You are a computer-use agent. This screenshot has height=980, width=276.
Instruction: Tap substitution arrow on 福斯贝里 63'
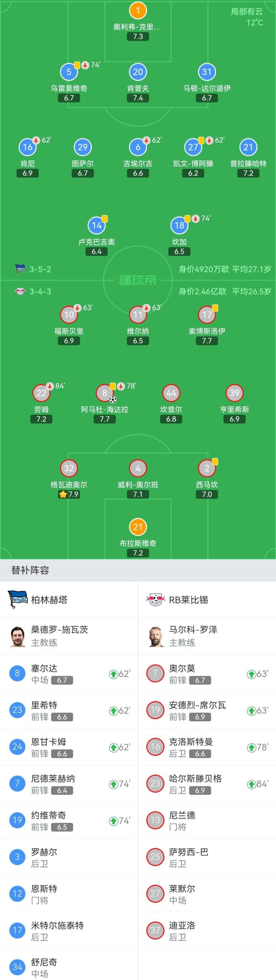click(77, 308)
